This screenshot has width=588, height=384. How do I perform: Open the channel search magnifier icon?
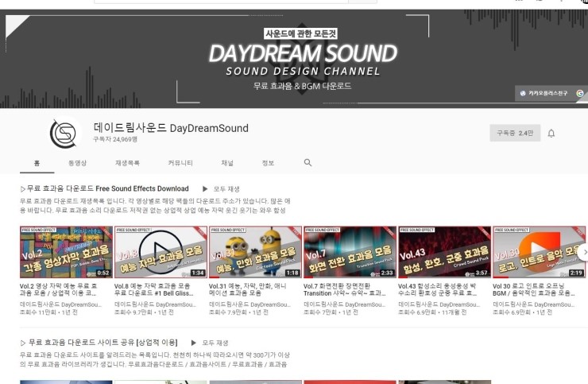pos(308,162)
